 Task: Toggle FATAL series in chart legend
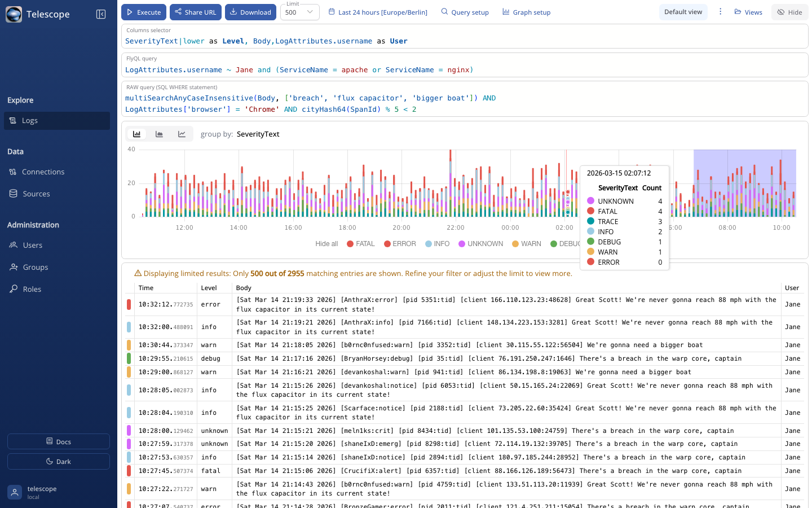tap(361, 244)
